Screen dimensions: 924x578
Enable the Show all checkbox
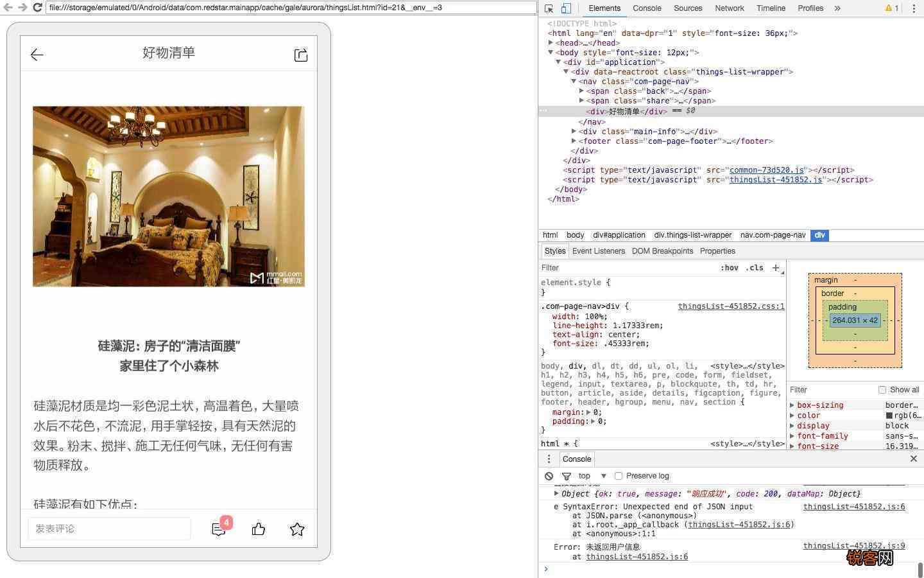point(882,390)
